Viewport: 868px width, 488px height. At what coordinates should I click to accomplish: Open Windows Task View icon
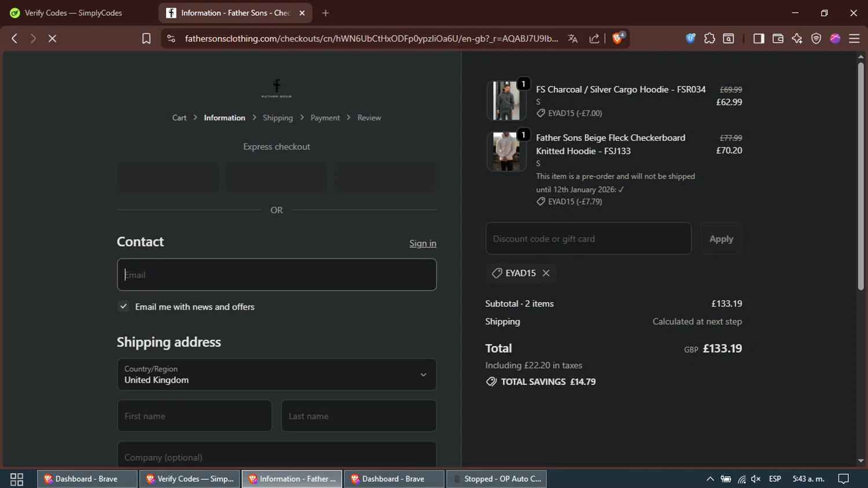17,479
